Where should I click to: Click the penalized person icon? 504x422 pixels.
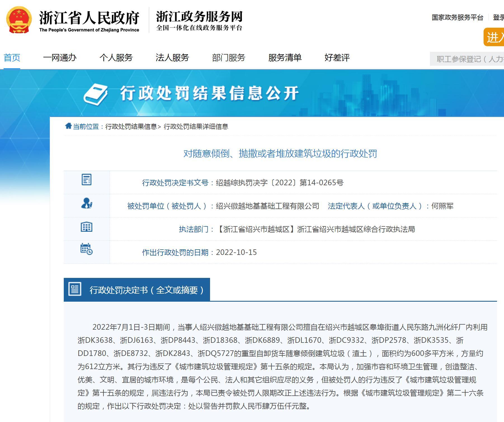click(x=86, y=203)
